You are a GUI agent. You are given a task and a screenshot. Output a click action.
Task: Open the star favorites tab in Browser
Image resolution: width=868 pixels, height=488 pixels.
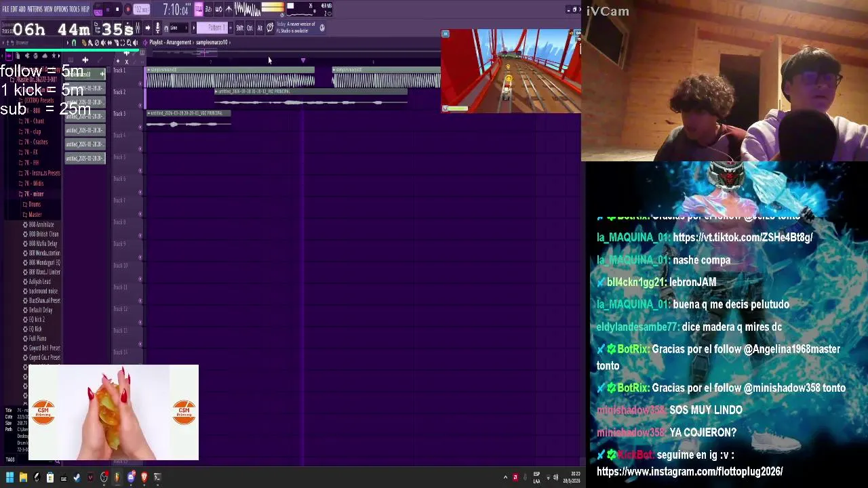point(54,56)
